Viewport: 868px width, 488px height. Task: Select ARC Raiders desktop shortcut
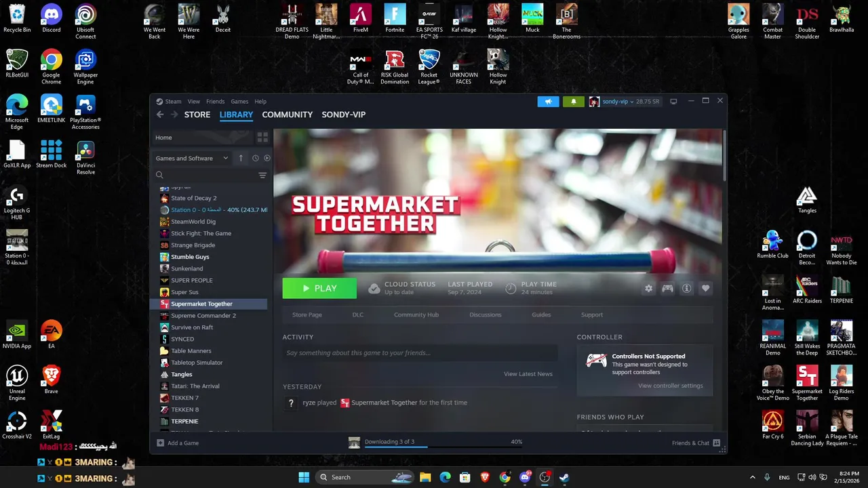coord(807,289)
